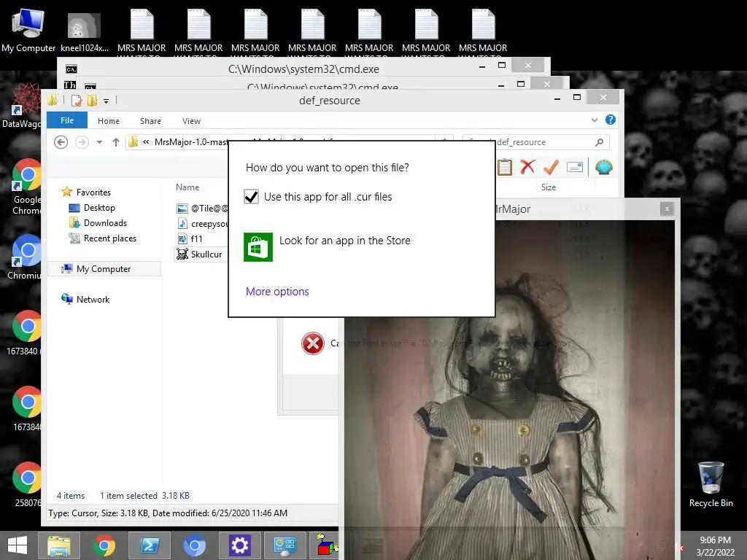Click the MrsMajor-1.0-master address path
This screenshot has width=747, height=560.
click(192, 142)
